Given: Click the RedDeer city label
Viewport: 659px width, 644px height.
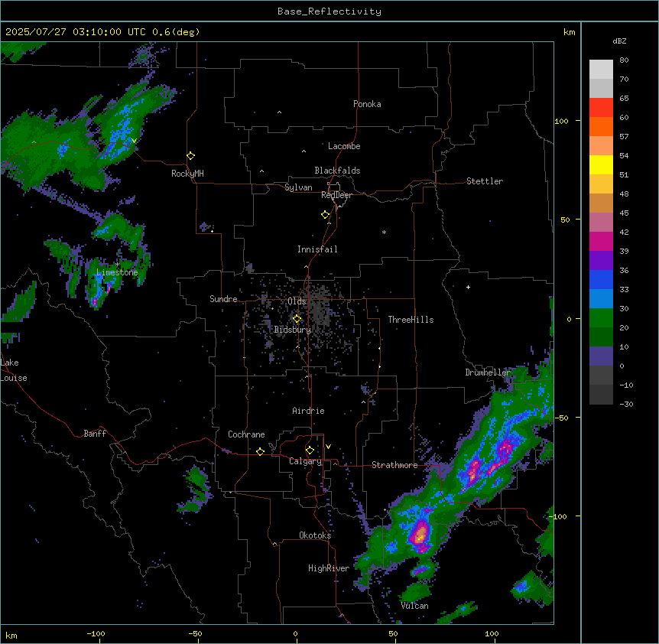Looking at the screenshot, I should coord(336,195).
